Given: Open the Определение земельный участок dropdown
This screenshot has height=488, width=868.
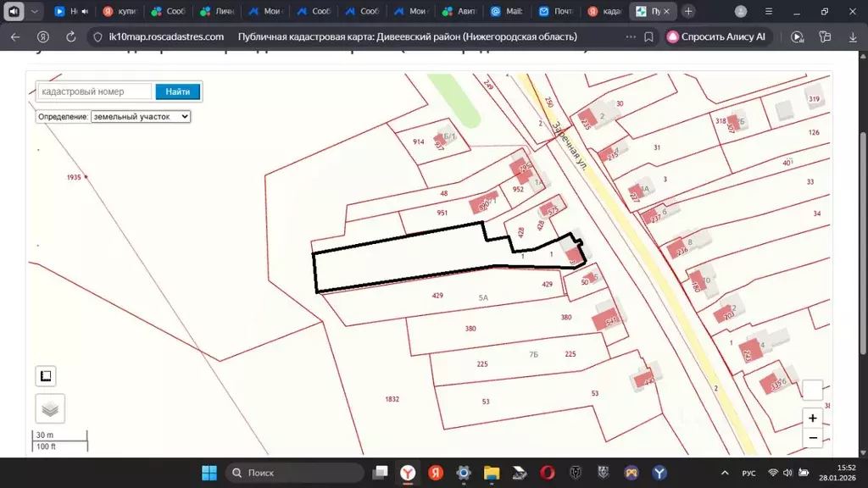Looking at the screenshot, I should click(141, 117).
